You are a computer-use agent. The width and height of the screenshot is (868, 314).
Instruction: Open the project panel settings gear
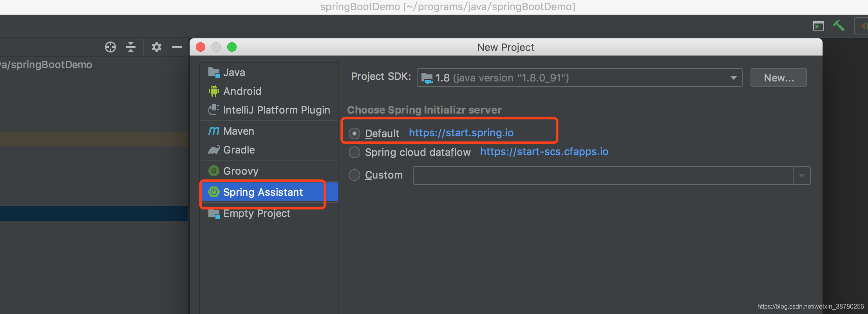pos(157,47)
